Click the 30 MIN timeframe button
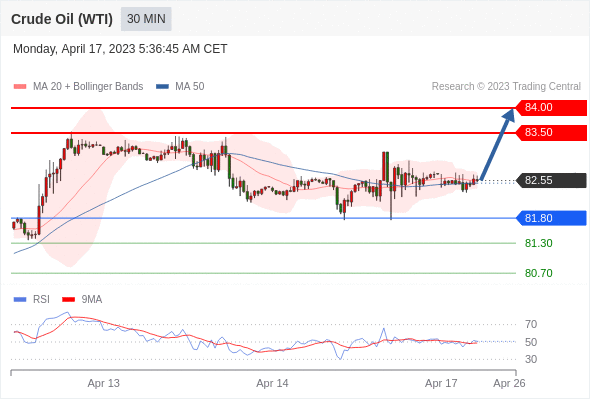 point(146,19)
